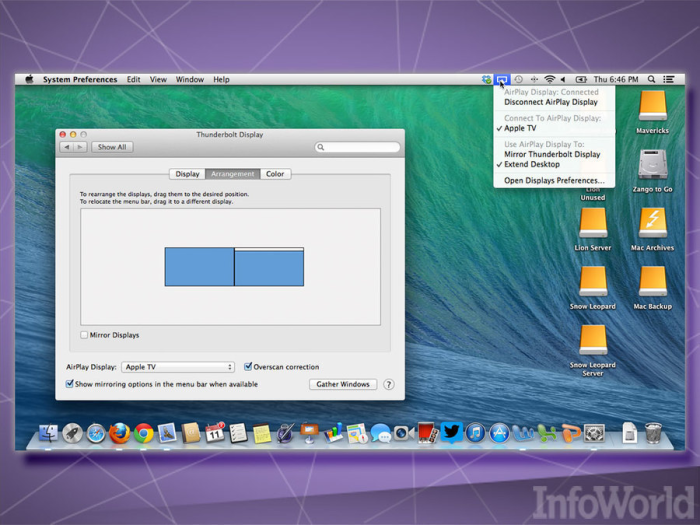This screenshot has height=525, width=700.
Task: Open the App Store icon in Dock
Action: pyautogui.click(x=499, y=433)
